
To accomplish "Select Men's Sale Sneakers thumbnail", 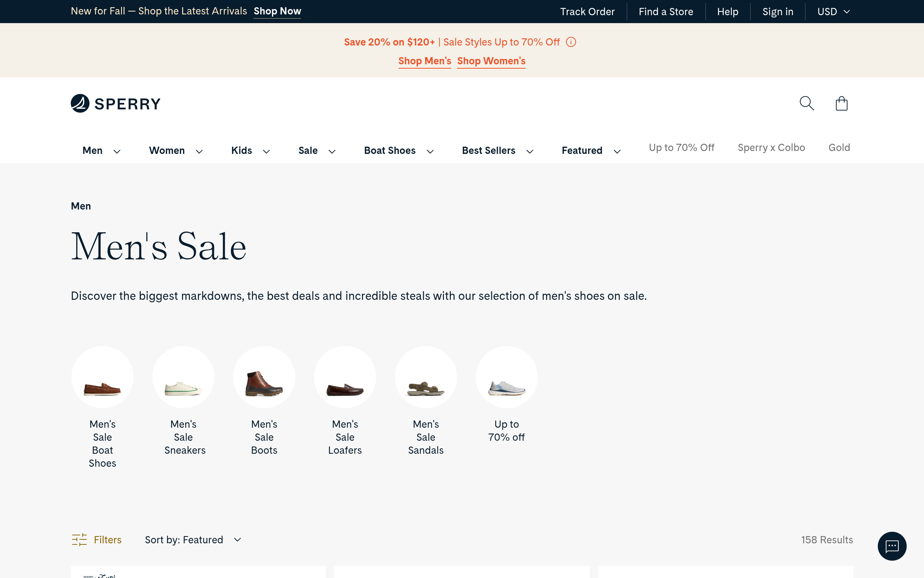I will pyautogui.click(x=183, y=377).
